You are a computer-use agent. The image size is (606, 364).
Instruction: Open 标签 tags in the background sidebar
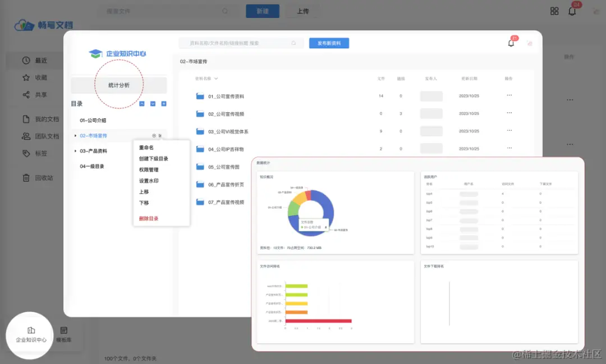[x=35, y=154]
